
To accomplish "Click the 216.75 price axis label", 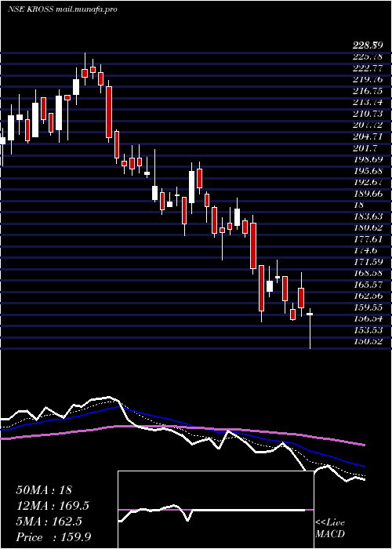I will click(x=368, y=91).
